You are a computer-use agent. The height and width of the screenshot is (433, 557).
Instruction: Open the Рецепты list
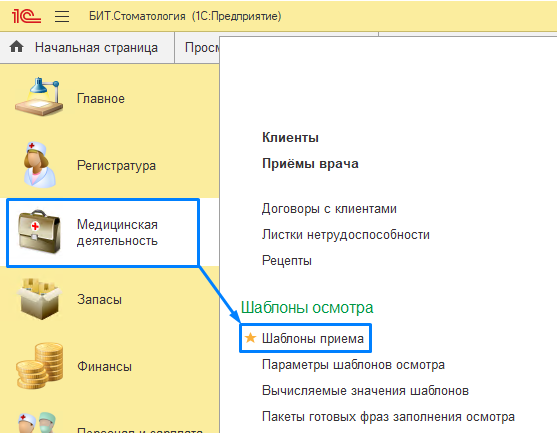[x=287, y=261]
